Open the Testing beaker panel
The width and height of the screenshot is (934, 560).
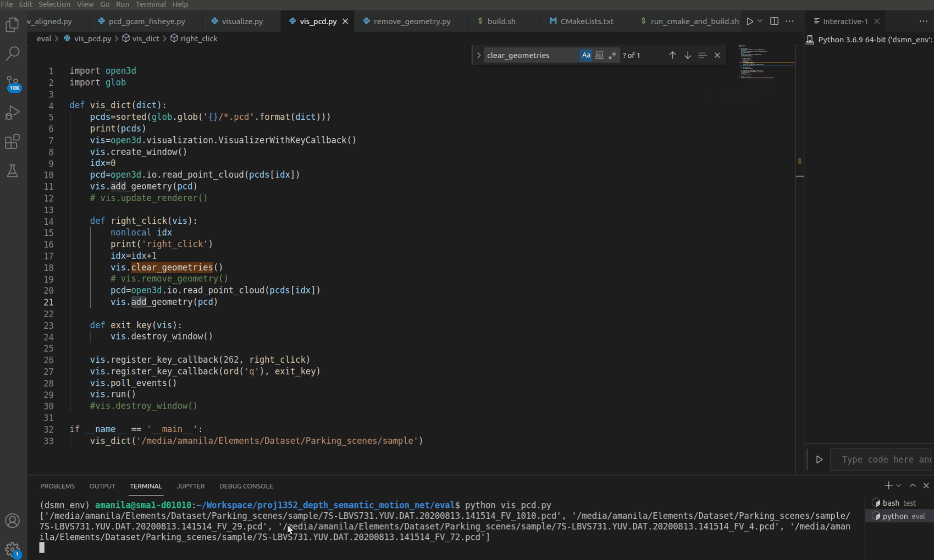13,171
